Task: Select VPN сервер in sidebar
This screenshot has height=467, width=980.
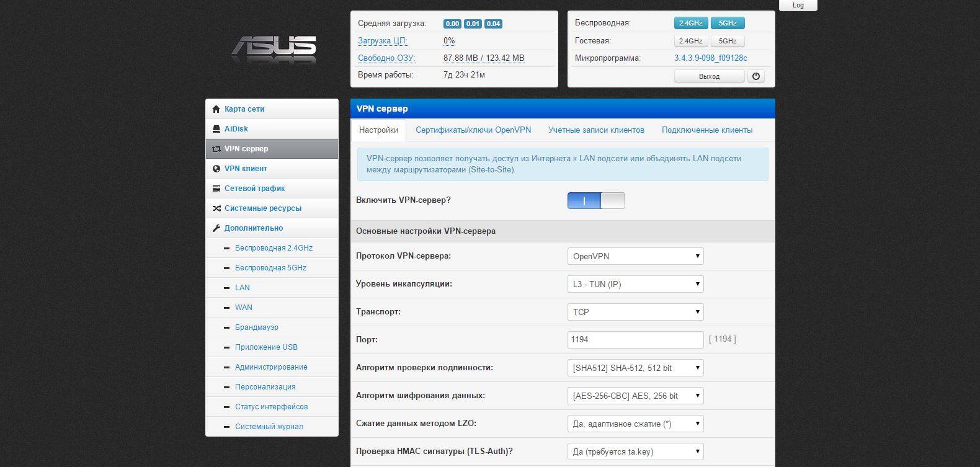Action: [272, 149]
